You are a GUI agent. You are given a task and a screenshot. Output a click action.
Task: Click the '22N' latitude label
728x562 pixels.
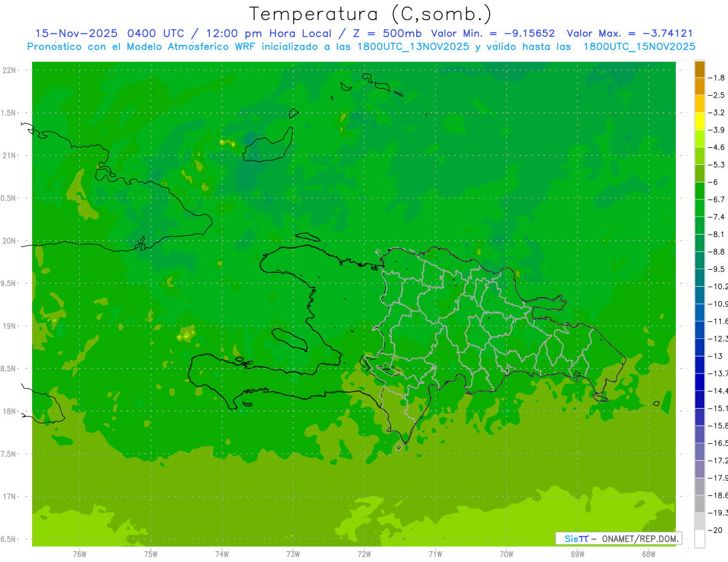click(x=8, y=70)
